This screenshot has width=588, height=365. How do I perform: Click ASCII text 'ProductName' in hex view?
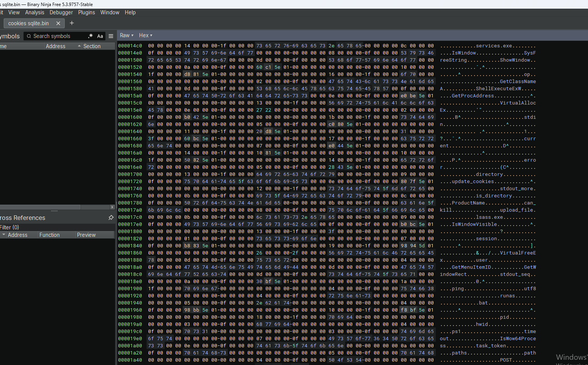(468, 203)
